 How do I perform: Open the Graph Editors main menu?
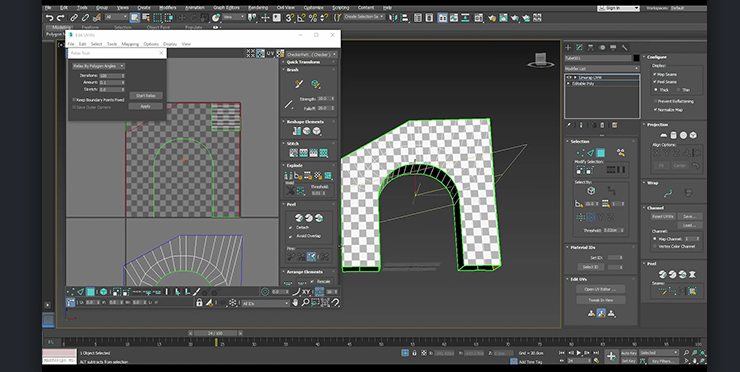[x=227, y=8]
